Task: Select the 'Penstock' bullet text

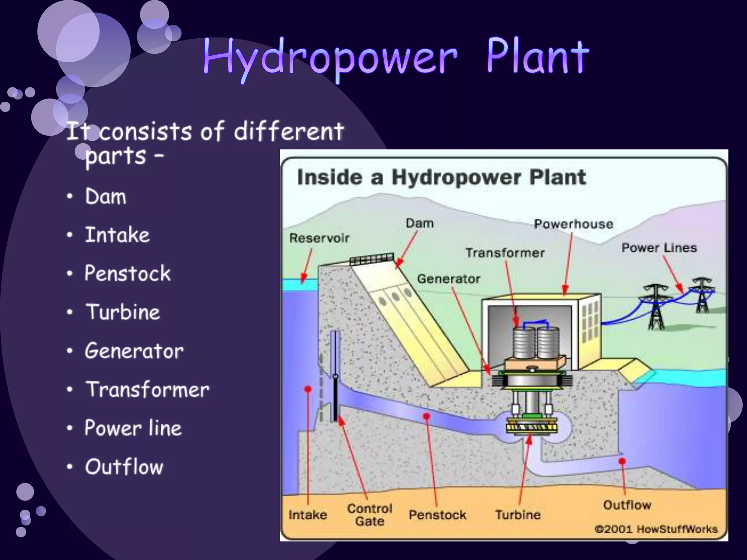Action: [127, 273]
